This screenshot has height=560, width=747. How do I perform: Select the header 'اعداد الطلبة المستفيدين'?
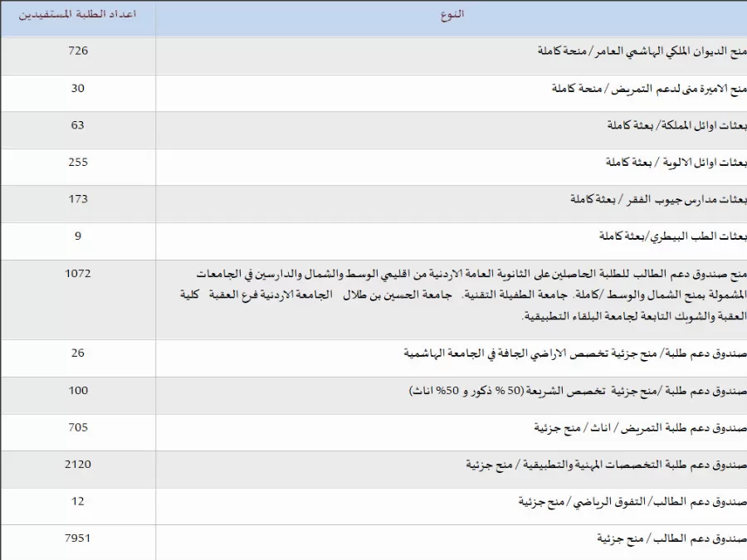[x=78, y=14]
